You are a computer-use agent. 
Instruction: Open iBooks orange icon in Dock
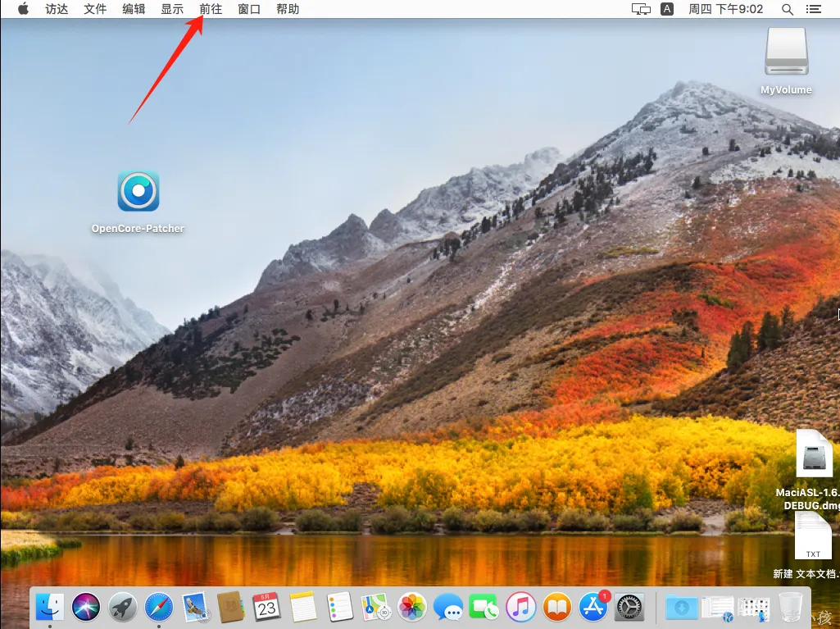[x=557, y=607]
